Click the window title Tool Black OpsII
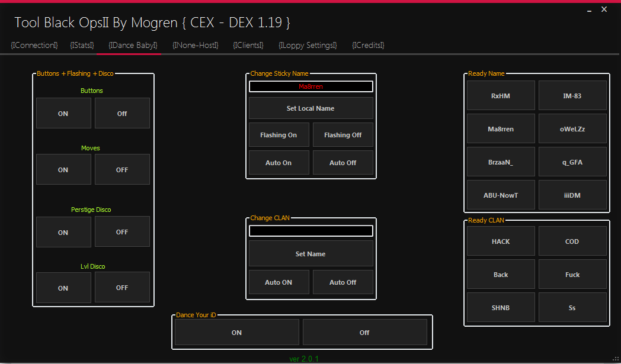621x364 pixels. click(152, 22)
